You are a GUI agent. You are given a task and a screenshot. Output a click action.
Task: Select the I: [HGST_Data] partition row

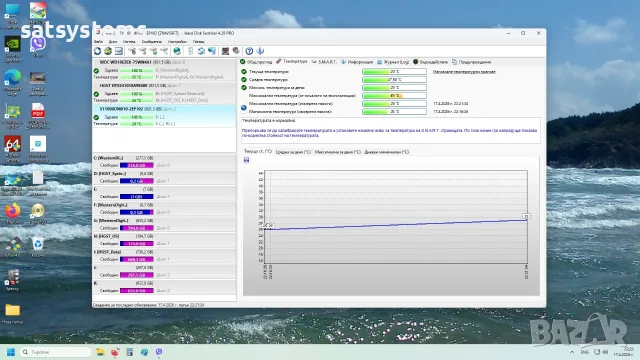point(164,256)
